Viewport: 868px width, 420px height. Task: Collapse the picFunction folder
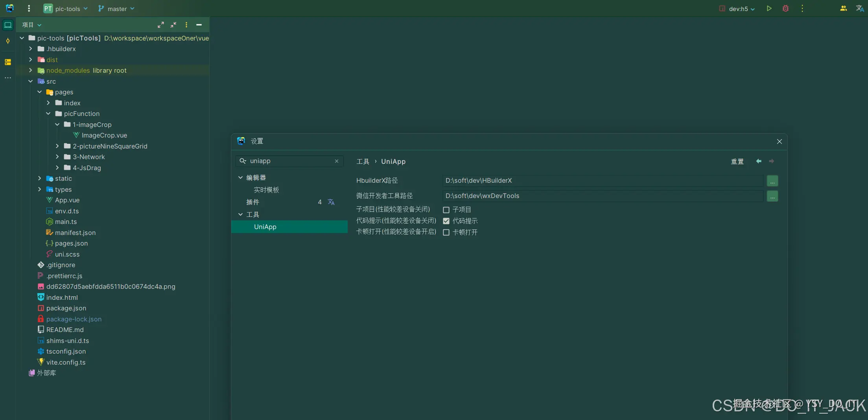click(48, 114)
